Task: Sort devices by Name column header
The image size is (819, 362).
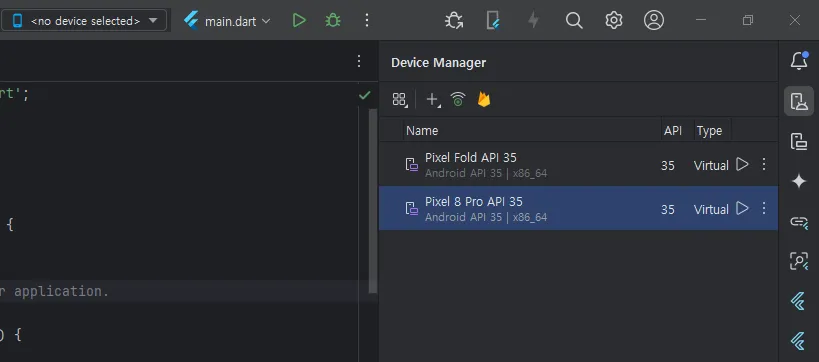Action: [532, 131]
